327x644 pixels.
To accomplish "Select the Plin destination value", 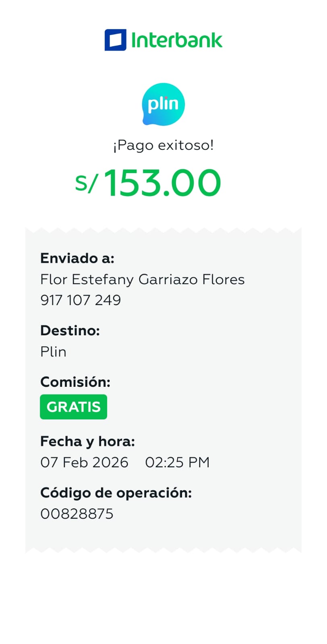I will click(x=53, y=352).
